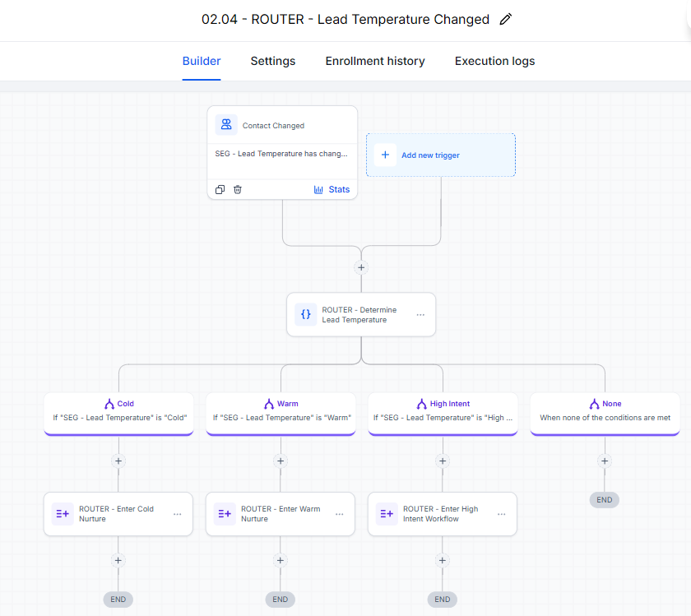Open the Enrollment history tab
The width and height of the screenshot is (691, 616).
(x=375, y=61)
